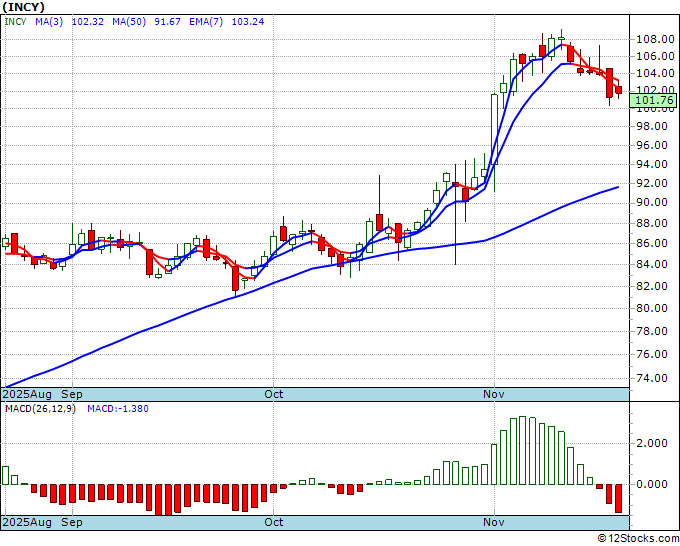Click the 90.00 price axis label
The image size is (680, 546).
pos(652,203)
